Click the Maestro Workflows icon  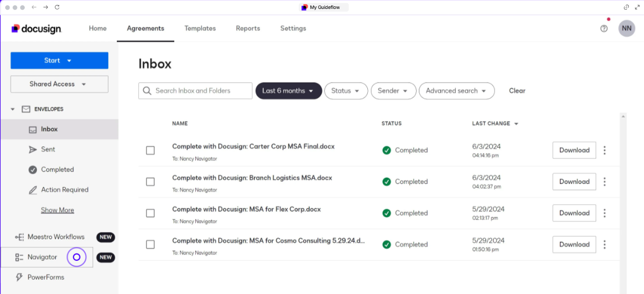(x=19, y=237)
